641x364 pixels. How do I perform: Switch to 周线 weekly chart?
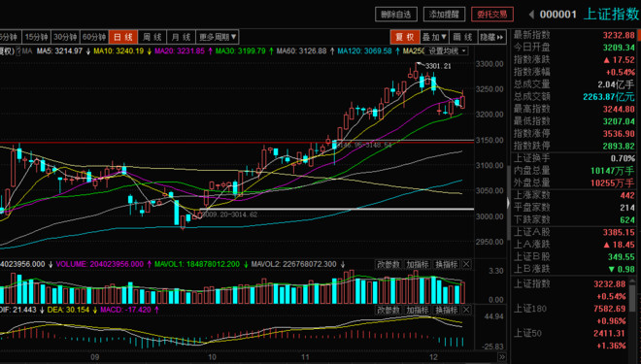click(152, 37)
